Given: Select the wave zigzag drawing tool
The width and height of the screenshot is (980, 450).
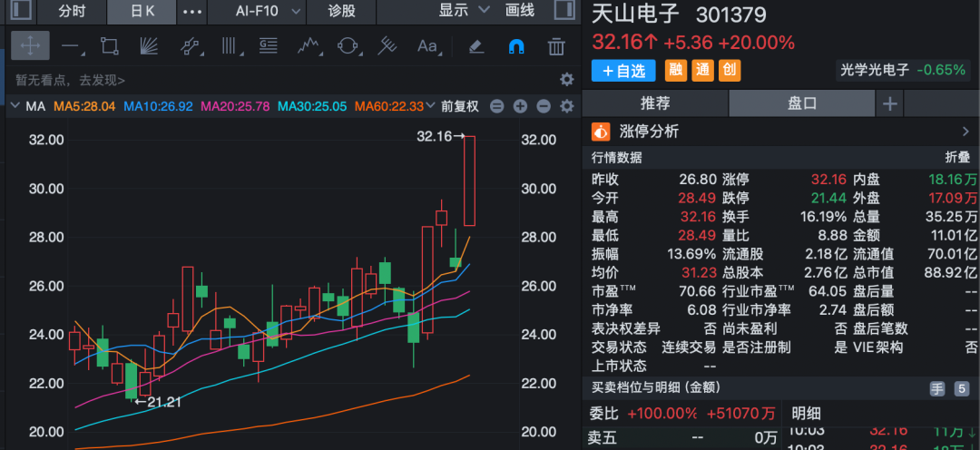Looking at the screenshot, I should pyautogui.click(x=309, y=45).
